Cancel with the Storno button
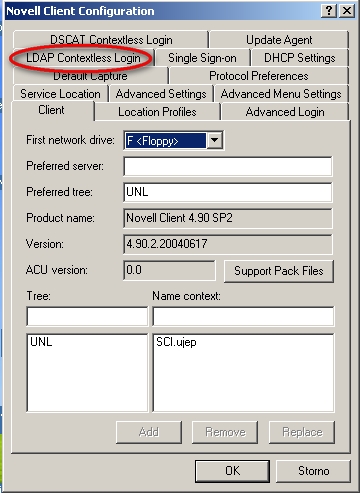This screenshot has width=360, height=493. tap(313, 471)
